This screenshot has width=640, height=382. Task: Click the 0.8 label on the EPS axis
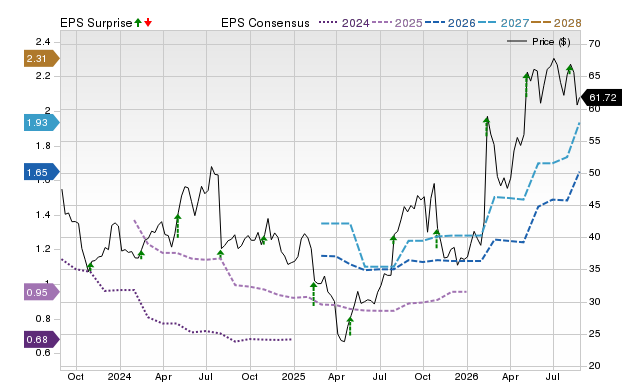point(43,318)
